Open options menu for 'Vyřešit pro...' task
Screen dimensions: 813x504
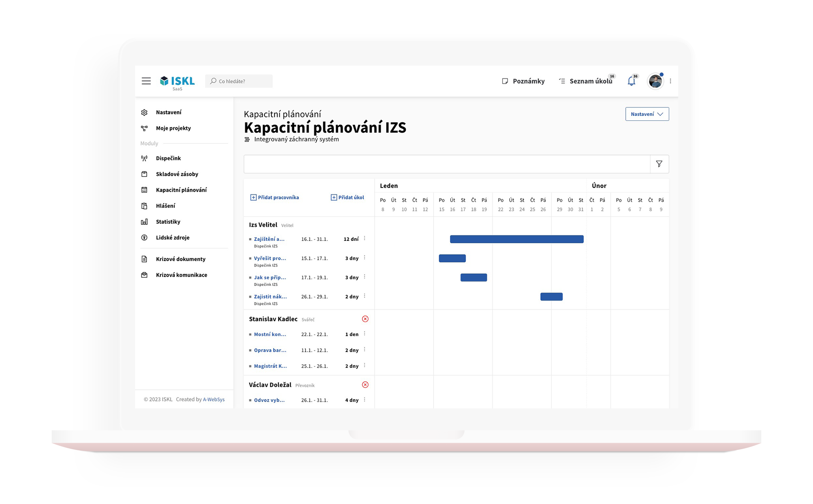pos(365,258)
